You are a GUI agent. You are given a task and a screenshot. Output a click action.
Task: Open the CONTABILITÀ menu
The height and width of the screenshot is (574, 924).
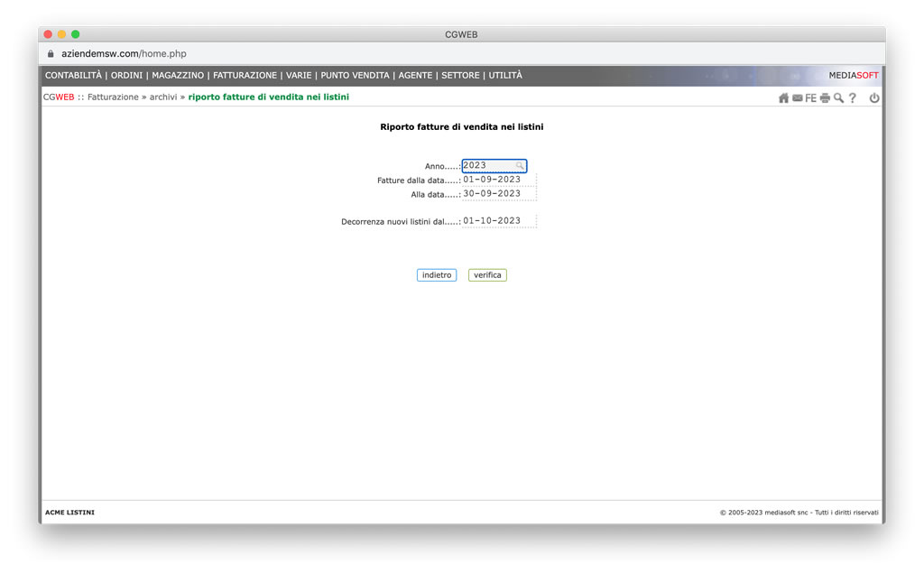pyautogui.click(x=73, y=76)
